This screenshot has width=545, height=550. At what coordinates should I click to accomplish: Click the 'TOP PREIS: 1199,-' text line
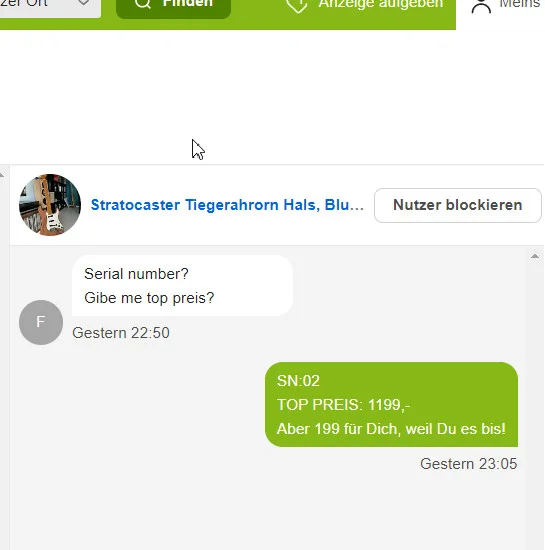click(343, 405)
